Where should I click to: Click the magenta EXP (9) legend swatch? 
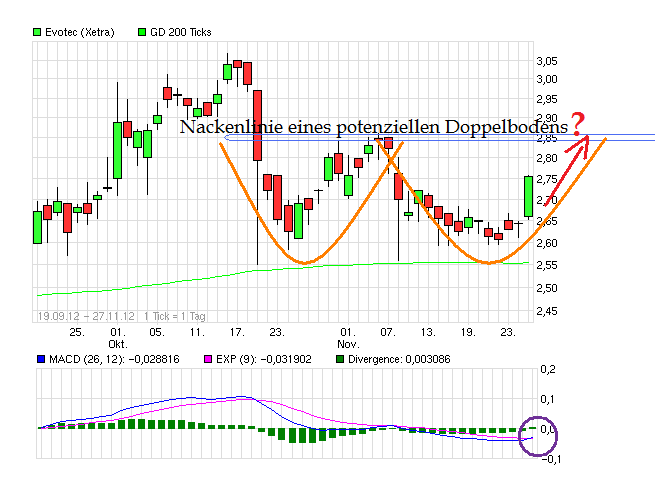[208, 359]
